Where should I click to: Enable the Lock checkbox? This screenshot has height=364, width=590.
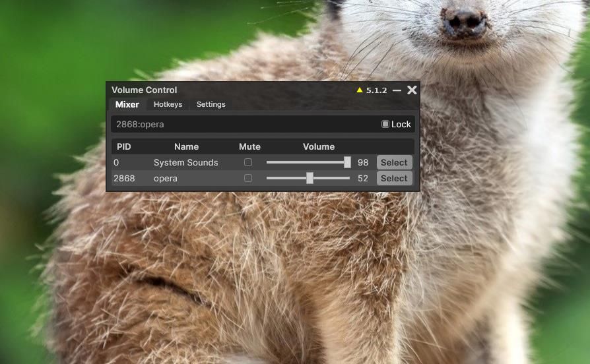point(385,124)
